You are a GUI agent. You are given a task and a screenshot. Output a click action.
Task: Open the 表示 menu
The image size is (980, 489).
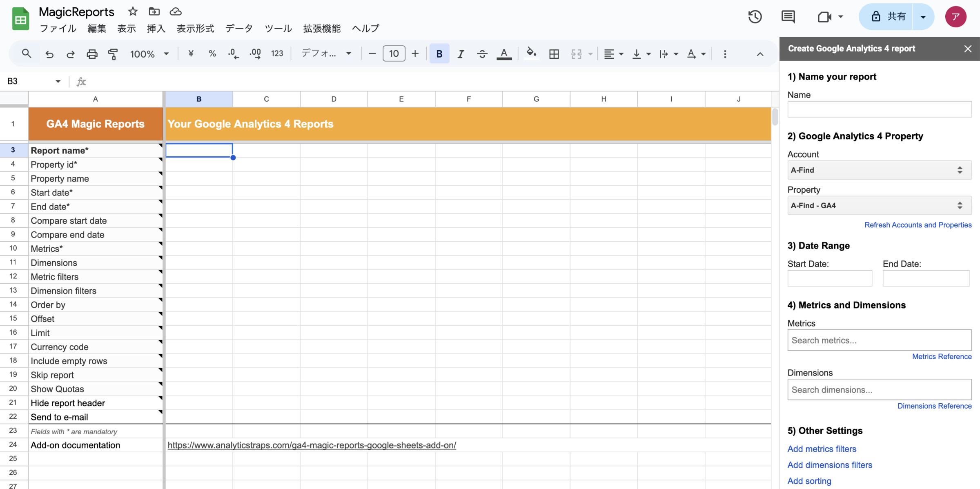[x=127, y=29]
